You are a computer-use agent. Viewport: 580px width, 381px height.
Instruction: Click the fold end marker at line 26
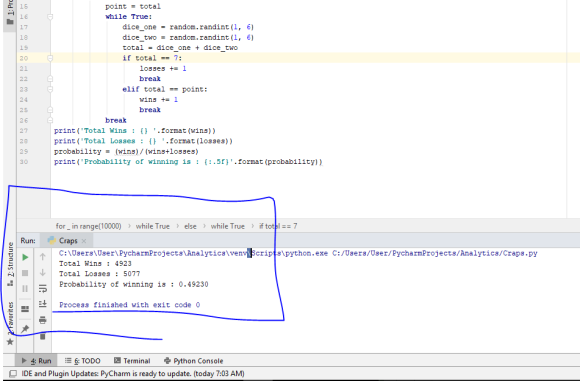[50, 120]
